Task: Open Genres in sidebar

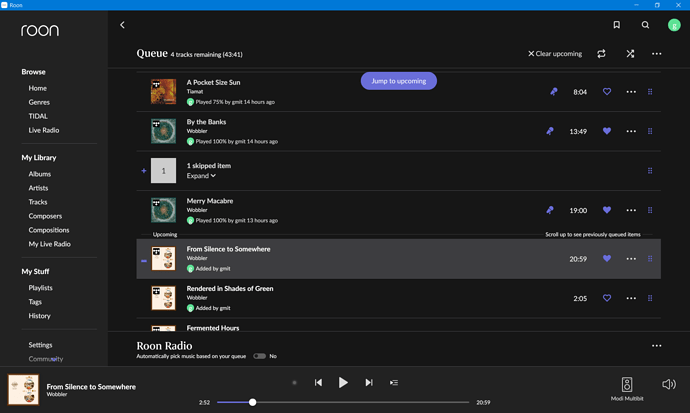Action: coord(39,102)
